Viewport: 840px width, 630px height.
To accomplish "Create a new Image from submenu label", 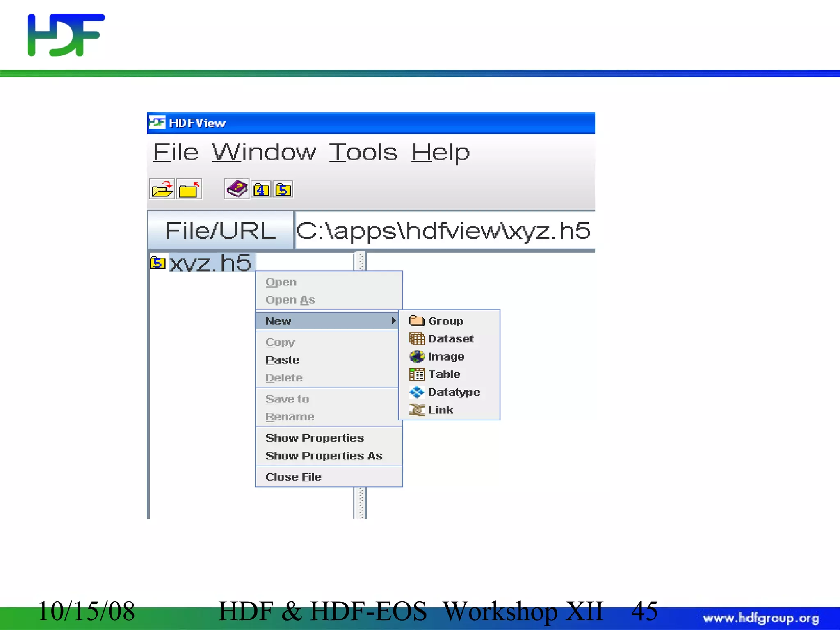I will [446, 357].
